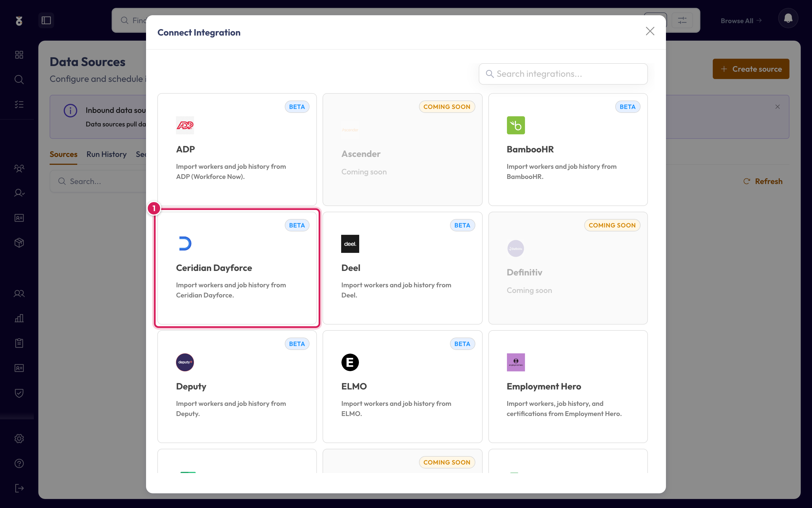
Task: Click the filter sliders icon in top bar
Action: 682,21
